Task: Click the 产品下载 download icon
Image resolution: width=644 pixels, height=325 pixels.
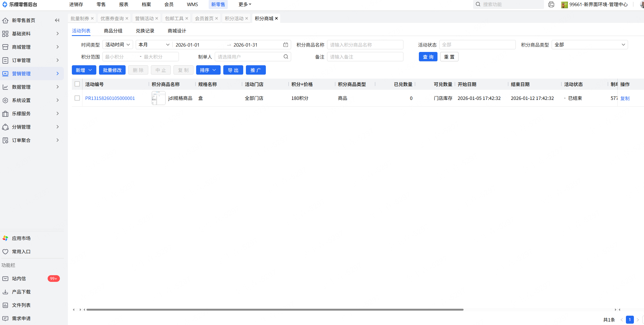Action: pos(5,292)
